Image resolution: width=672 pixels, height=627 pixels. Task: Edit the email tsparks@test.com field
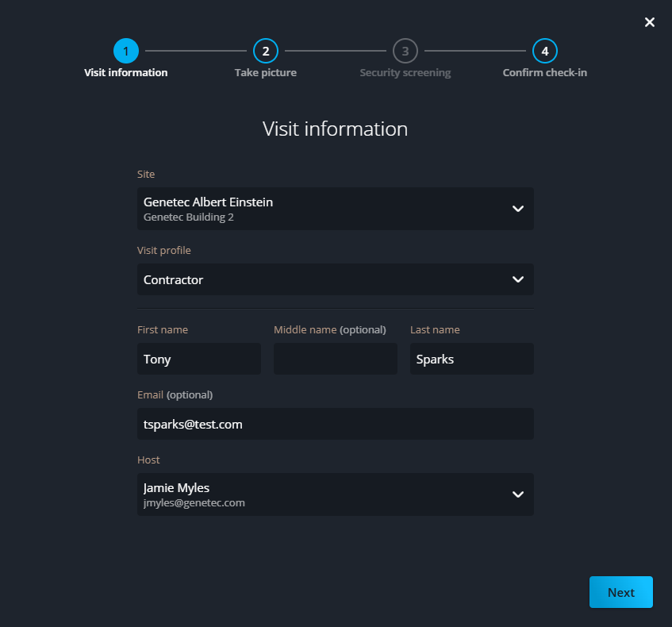click(335, 424)
